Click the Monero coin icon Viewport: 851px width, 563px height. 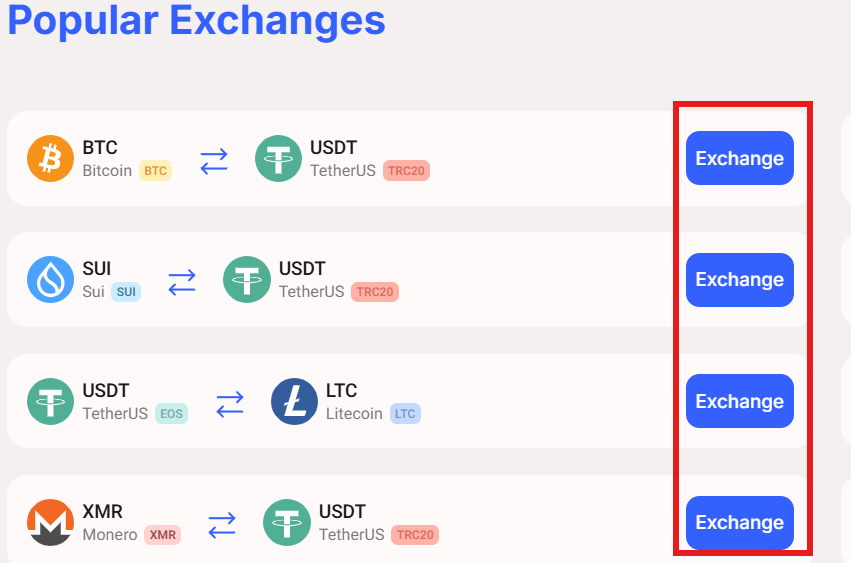(x=50, y=522)
